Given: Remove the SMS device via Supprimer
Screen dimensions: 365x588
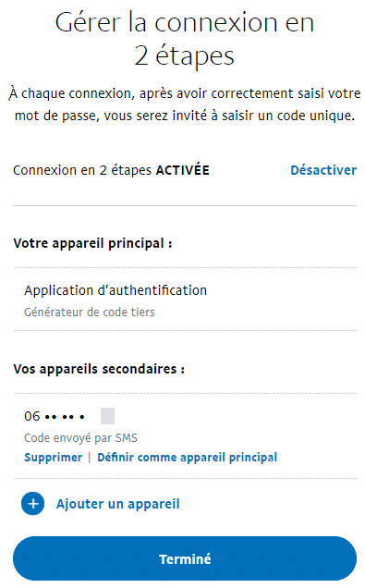Looking at the screenshot, I should 54,457.
